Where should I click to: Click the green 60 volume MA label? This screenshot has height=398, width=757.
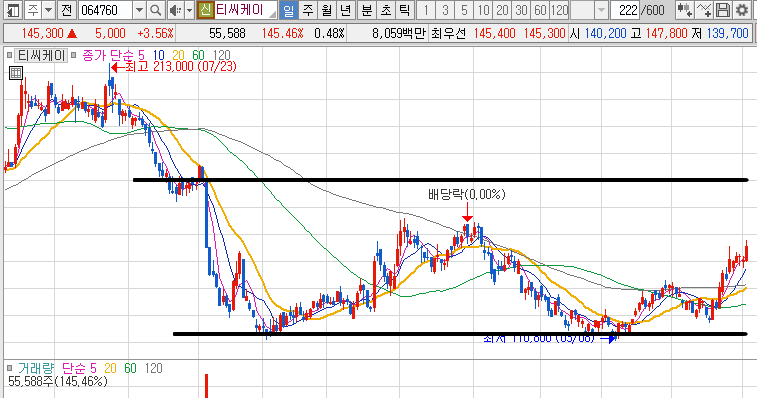(130, 369)
